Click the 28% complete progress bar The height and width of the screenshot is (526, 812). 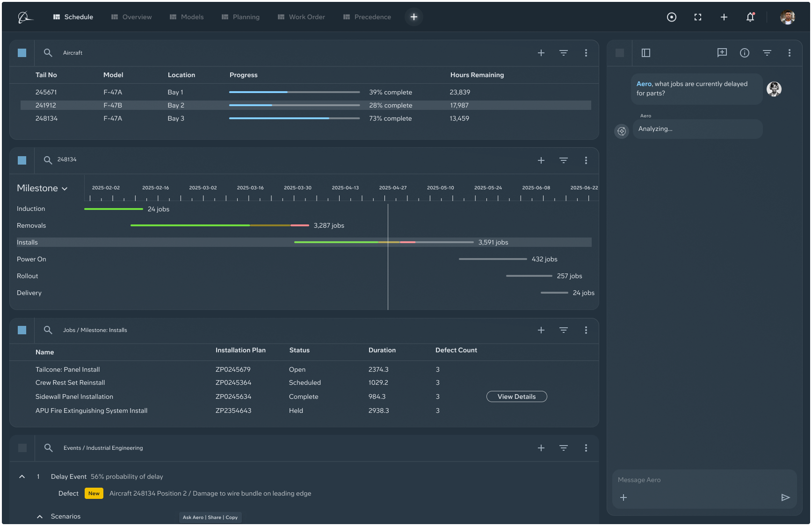coord(295,105)
